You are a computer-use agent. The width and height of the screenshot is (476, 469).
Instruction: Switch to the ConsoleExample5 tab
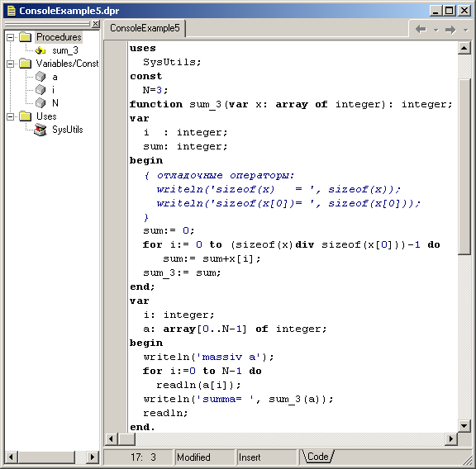coord(145,28)
